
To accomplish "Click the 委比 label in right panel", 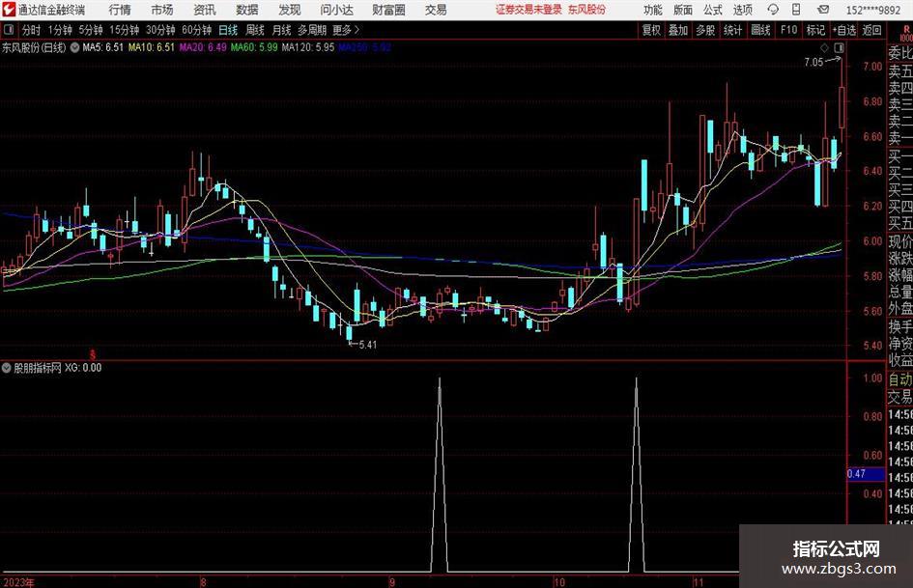I will (900, 53).
